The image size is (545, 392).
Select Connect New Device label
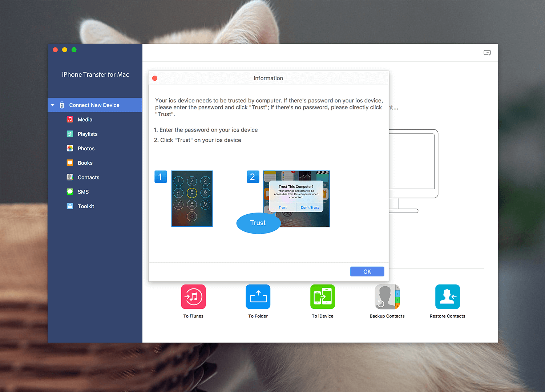(x=94, y=105)
